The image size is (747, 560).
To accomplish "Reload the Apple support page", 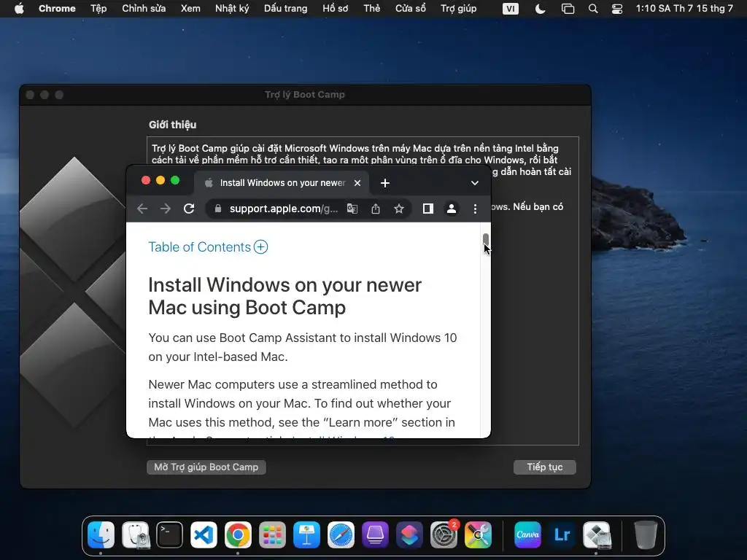I will tap(189, 209).
